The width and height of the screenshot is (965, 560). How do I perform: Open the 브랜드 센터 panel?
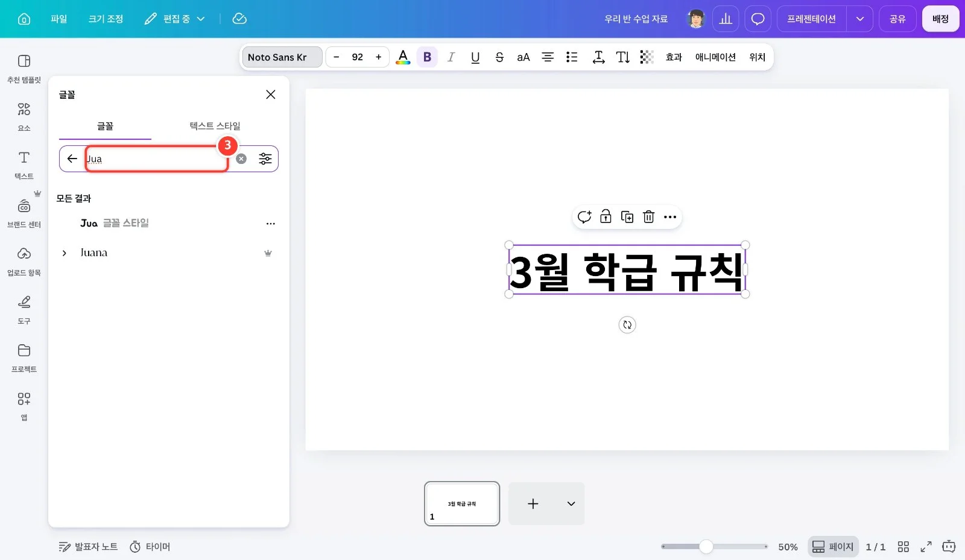pos(24,213)
